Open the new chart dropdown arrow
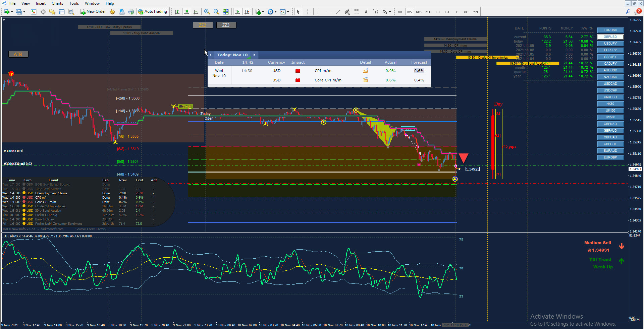This screenshot has width=644, height=329. (12, 12)
